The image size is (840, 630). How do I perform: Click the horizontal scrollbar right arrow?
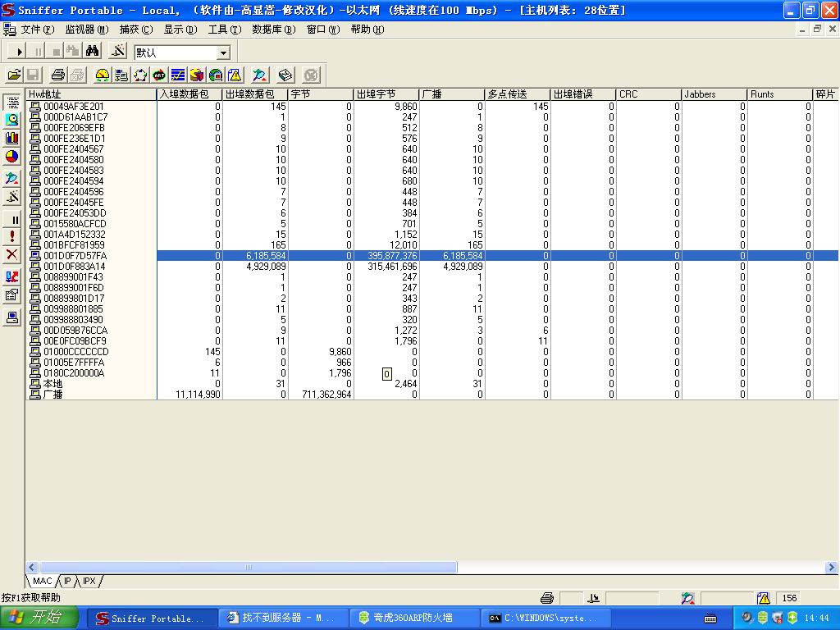(x=831, y=567)
